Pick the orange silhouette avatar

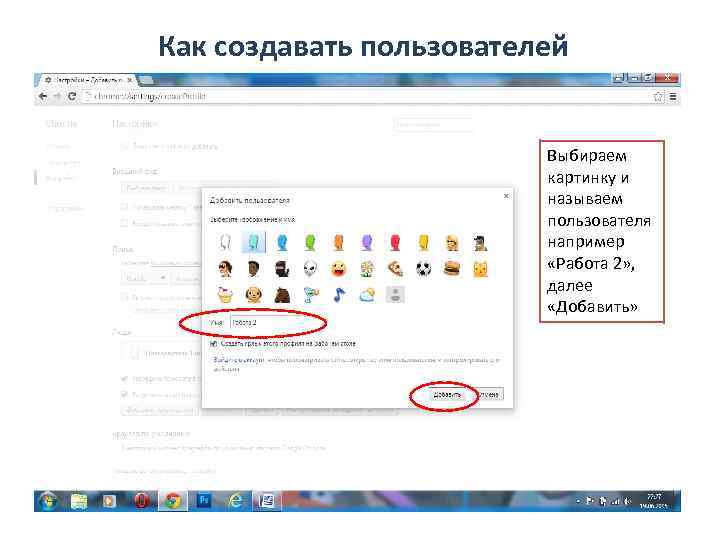(x=339, y=242)
